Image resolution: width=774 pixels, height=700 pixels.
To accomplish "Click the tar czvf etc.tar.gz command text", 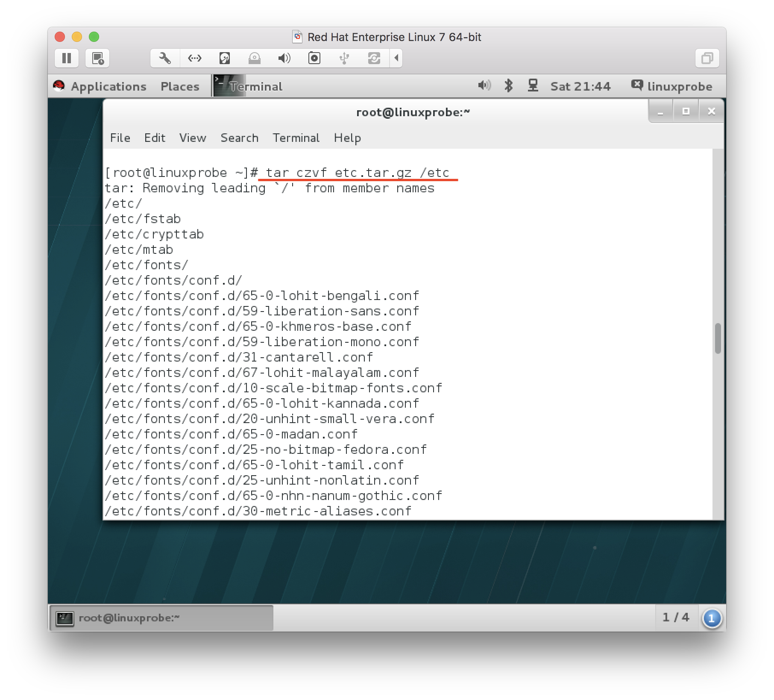I will tap(358, 173).
